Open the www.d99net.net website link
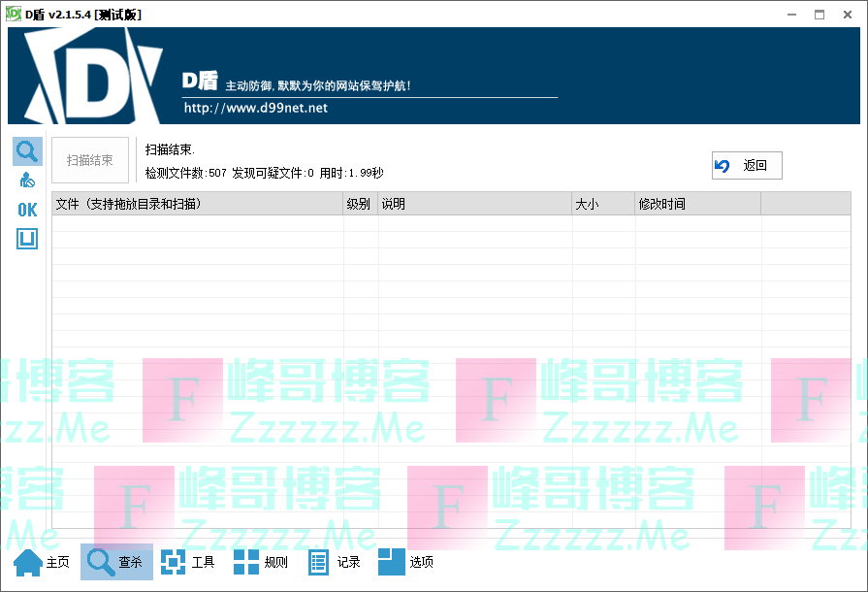This screenshot has height=592, width=868. (x=256, y=108)
